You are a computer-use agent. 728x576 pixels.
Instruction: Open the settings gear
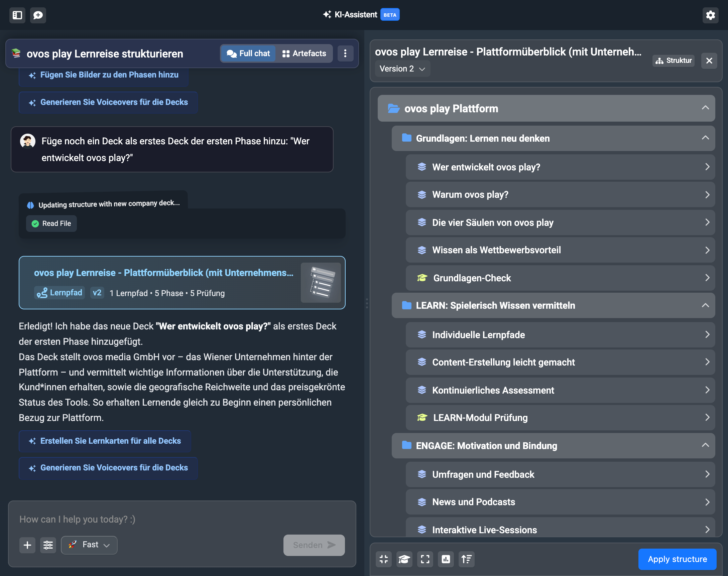(710, 15)
